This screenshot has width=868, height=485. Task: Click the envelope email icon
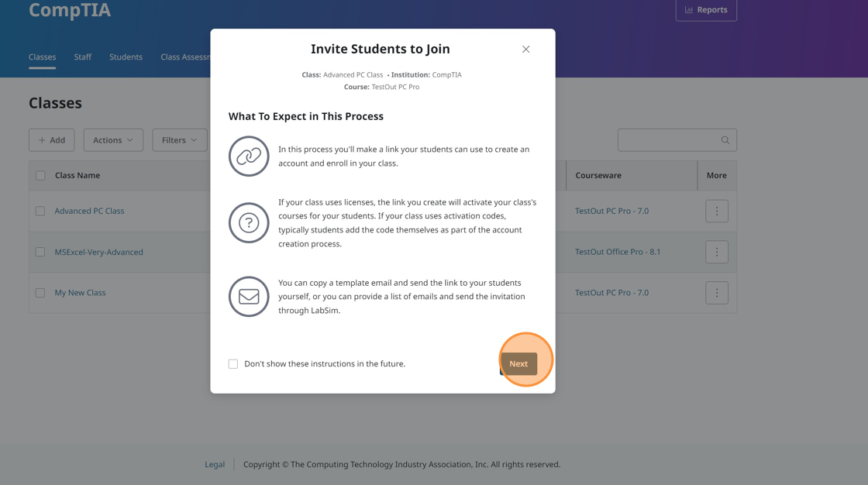(x=249, y=297)
